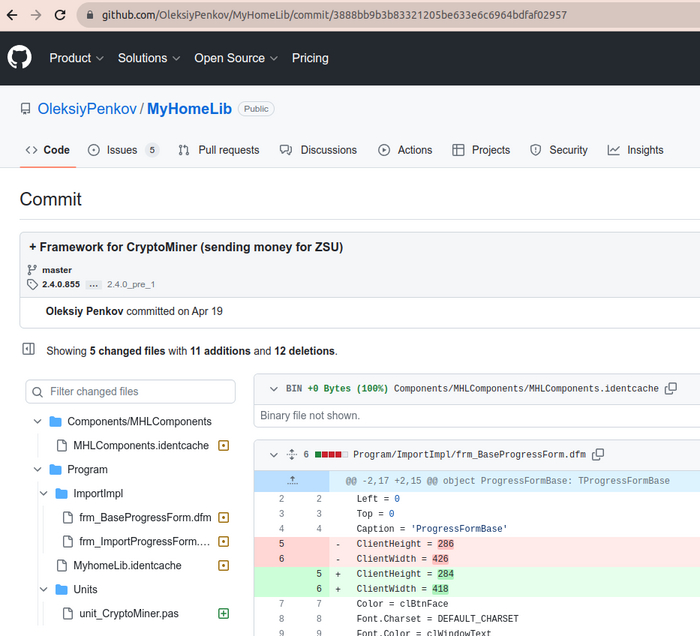Click added badge for unit_CryptoMiner.pas
The width and height of the screenshot is (700, 636).
click(223, 614)
